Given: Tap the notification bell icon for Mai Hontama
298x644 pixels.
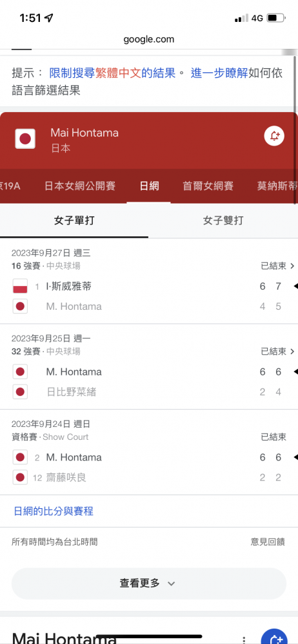Looking at the screenshot, I should (275, 137).
